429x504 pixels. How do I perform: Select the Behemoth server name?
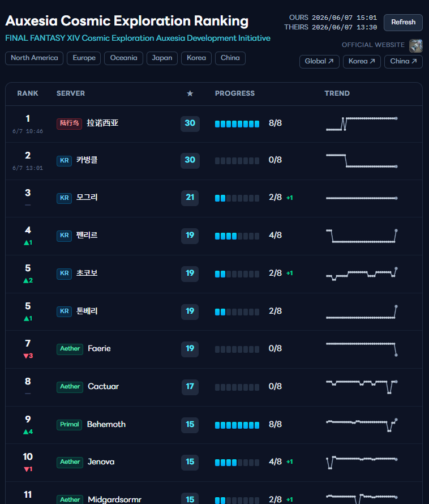[x=106, y=425]
